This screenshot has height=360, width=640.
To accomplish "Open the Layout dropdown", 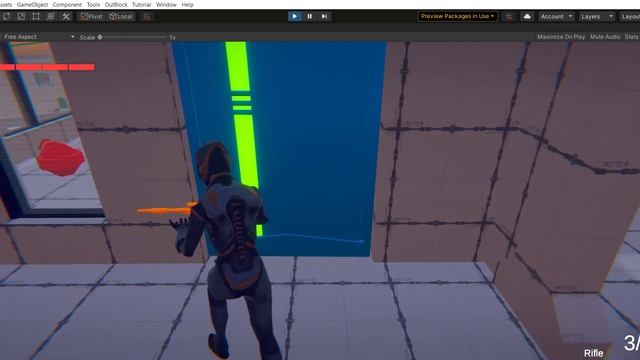I will [x=629, y=16].
